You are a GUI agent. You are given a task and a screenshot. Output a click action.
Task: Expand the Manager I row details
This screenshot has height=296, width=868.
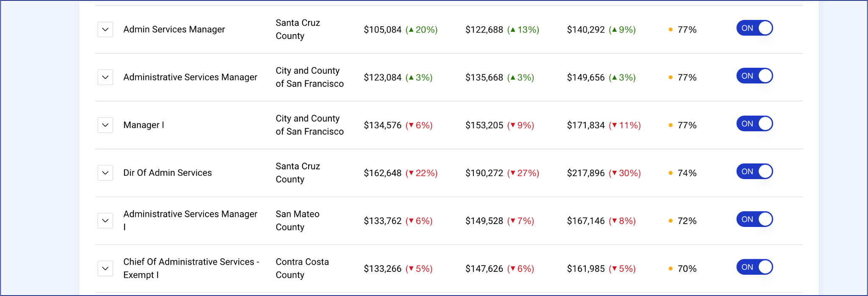pos(105,125)
